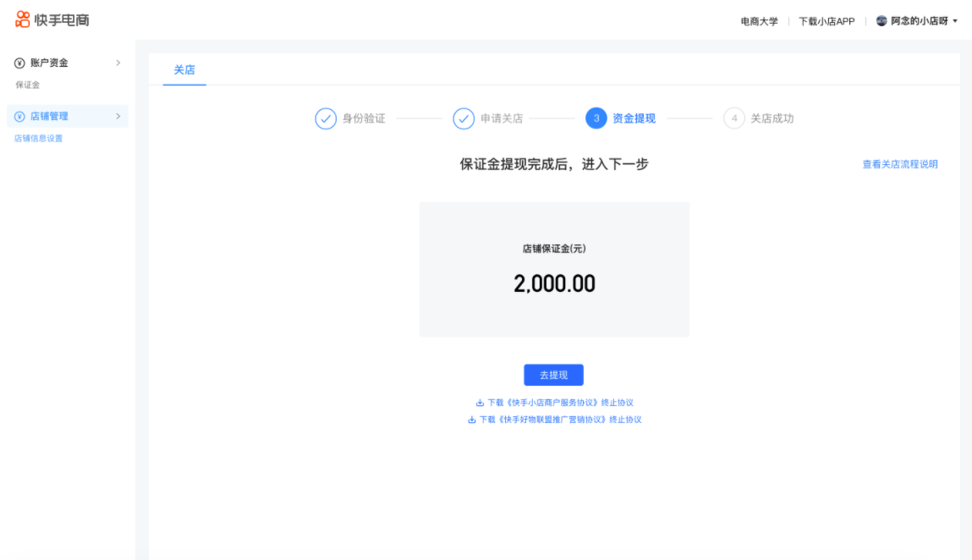Click the 下载小店APP link
972x560 pixels.
coord(826,21)
